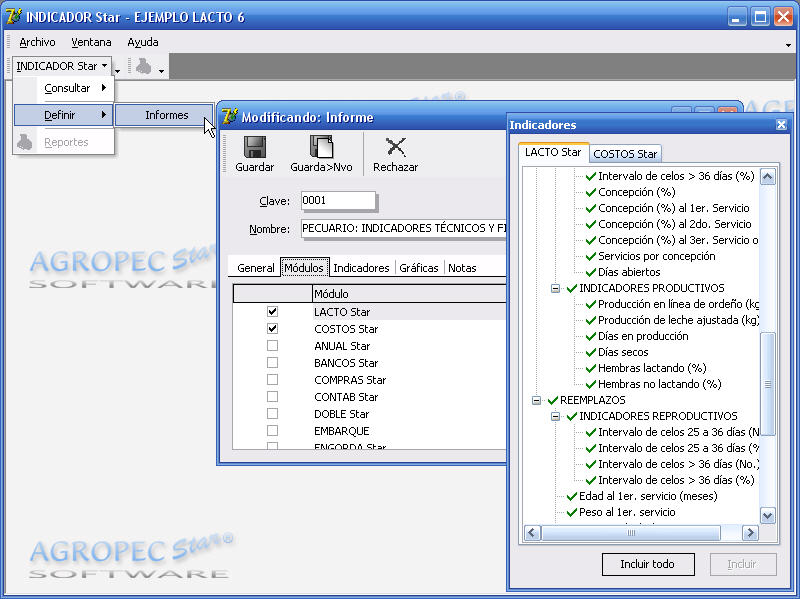Collapse the REEMPLAZOS tree node
Screen dimensions: 800x599
[x=536, y=400]
